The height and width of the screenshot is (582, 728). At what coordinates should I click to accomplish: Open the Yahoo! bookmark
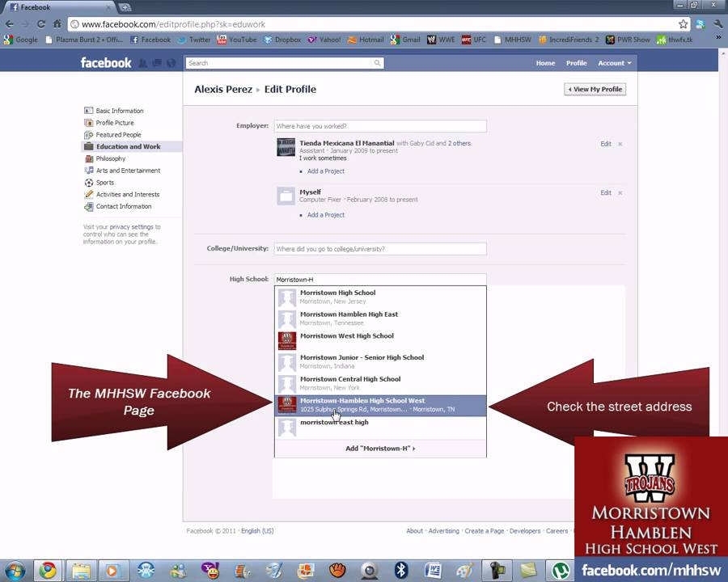click(x=324, y=40)
